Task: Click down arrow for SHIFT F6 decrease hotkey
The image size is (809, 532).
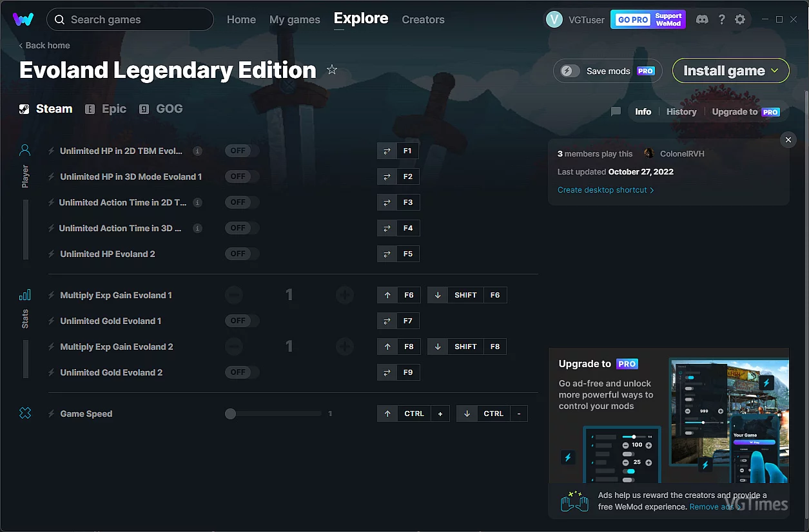Action: coord(437,295)
